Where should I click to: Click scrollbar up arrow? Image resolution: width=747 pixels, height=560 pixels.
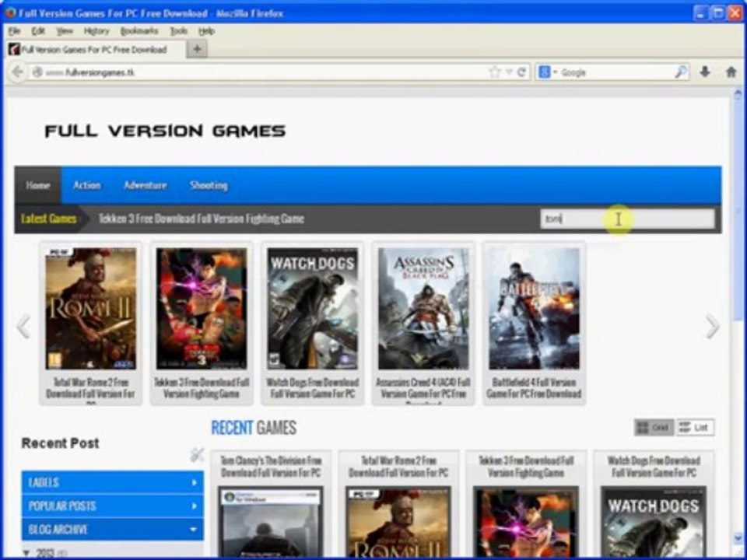pos(738,93)
